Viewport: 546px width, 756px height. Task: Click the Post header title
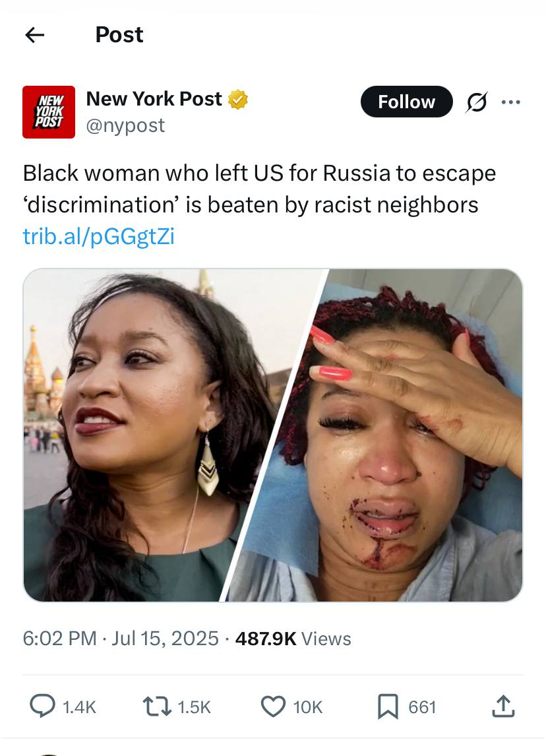click(119, 35)
